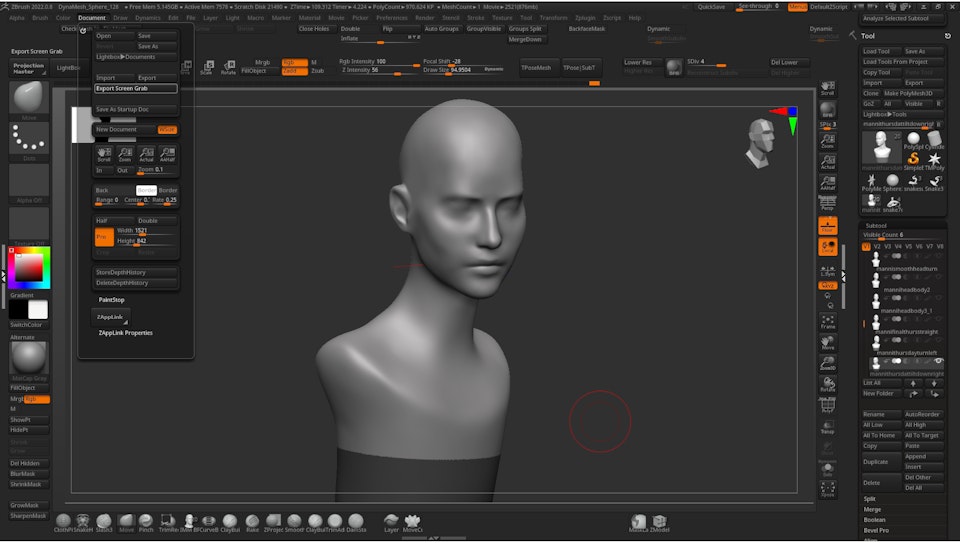Toggle WSize next to New Document
The image size is (960, 543).
167,129
